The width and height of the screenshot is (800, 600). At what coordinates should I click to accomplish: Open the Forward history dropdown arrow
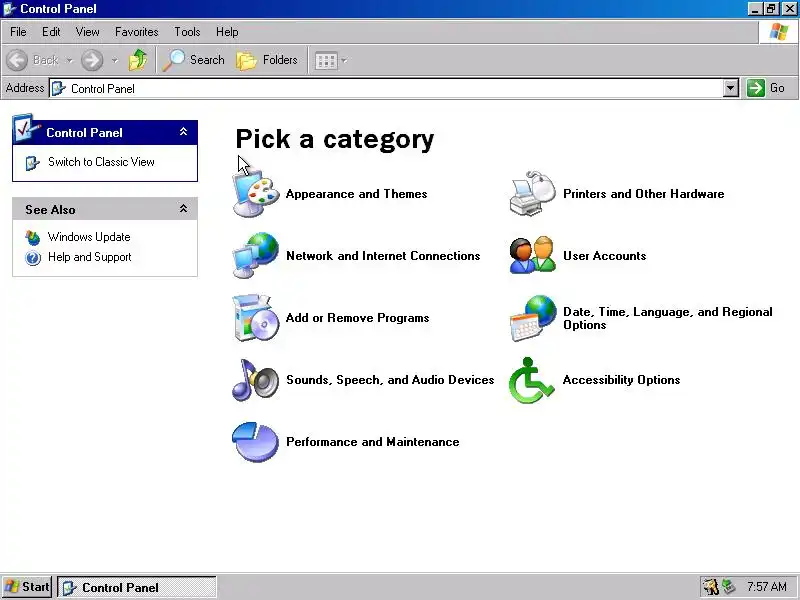115,61
